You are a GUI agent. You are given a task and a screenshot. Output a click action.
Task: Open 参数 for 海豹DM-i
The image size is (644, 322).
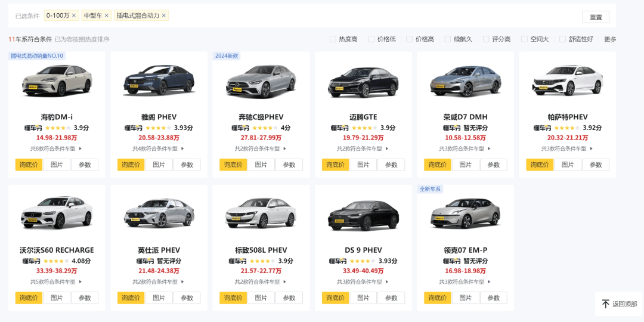click(x=85, y=165)
